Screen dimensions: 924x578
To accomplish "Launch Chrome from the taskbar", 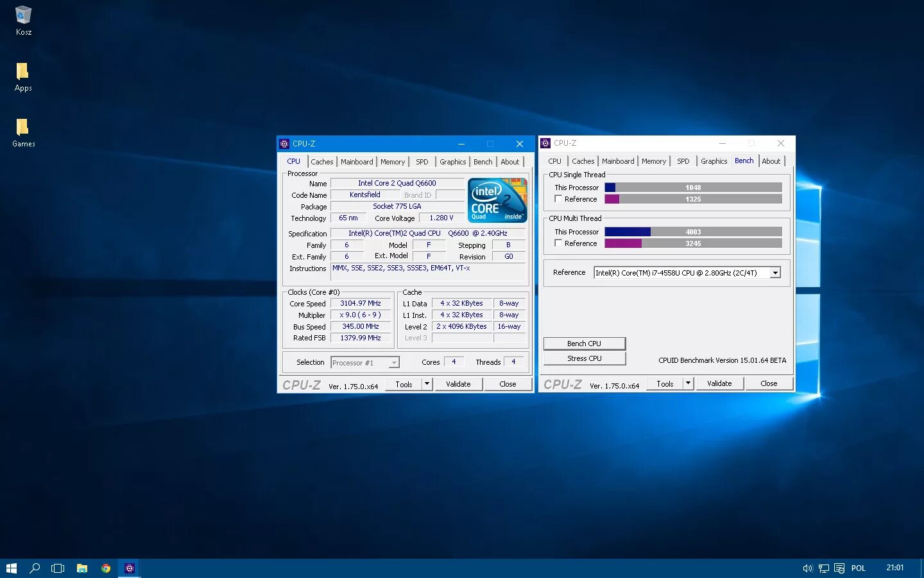I will pos(106,568).
